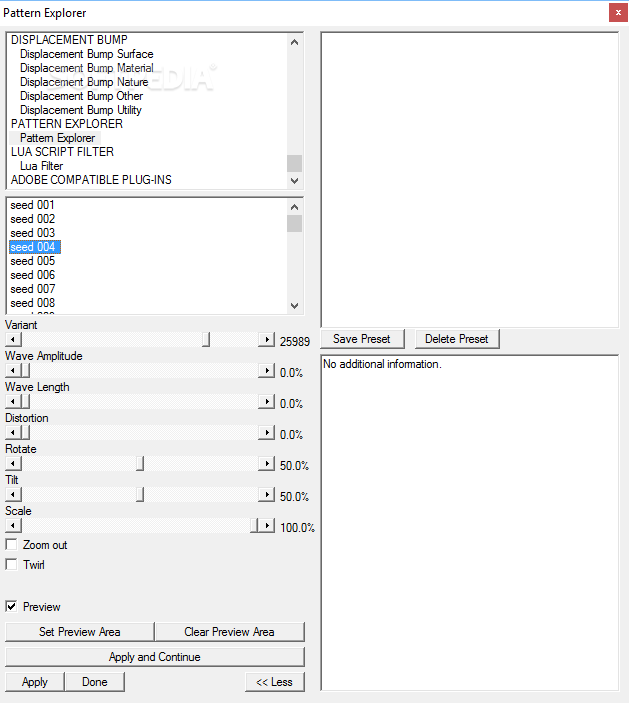Select the Lua Filter entry
Screen dimensions: 629x703
pyautogui.click(x=41, y=165)
